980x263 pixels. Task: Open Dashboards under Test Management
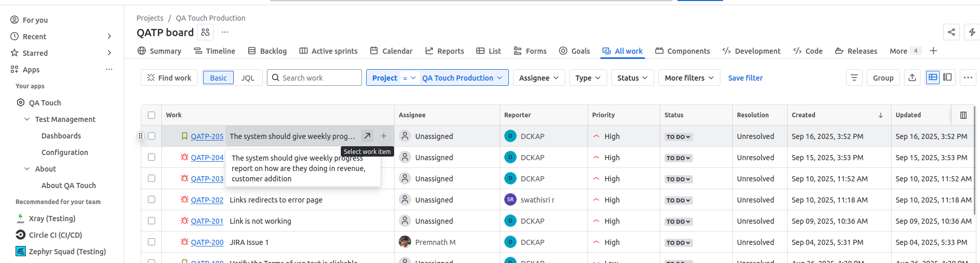coord(61,136)
